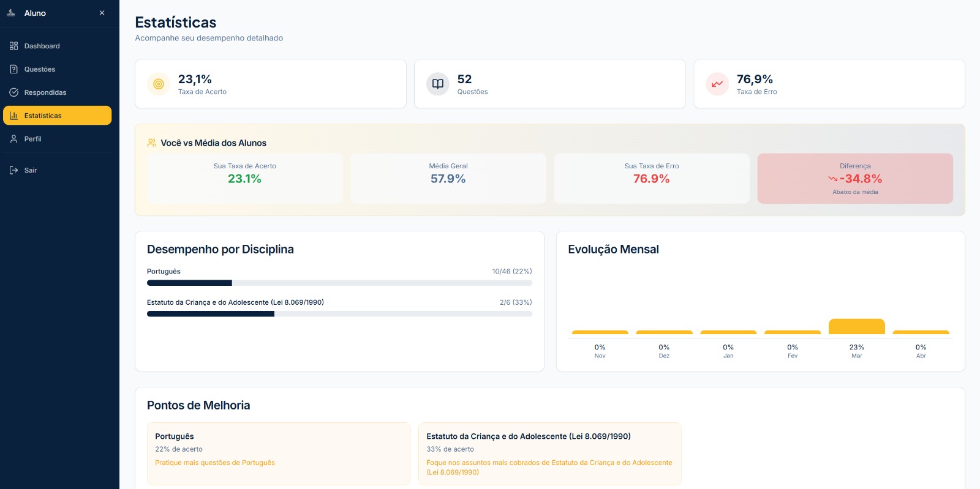Click the Perfil user icon
The image size is (980, 489).
click(13, 139)
